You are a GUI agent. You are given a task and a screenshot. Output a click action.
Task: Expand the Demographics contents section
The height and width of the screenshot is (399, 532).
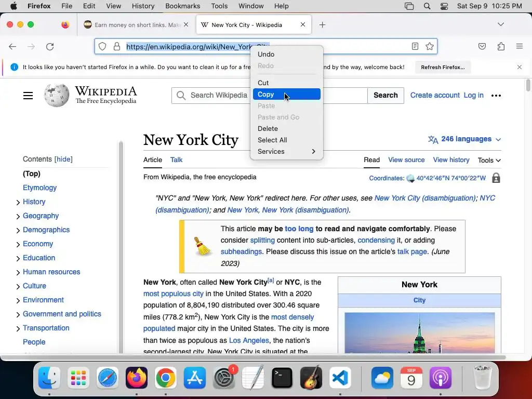tap(18, 231)
